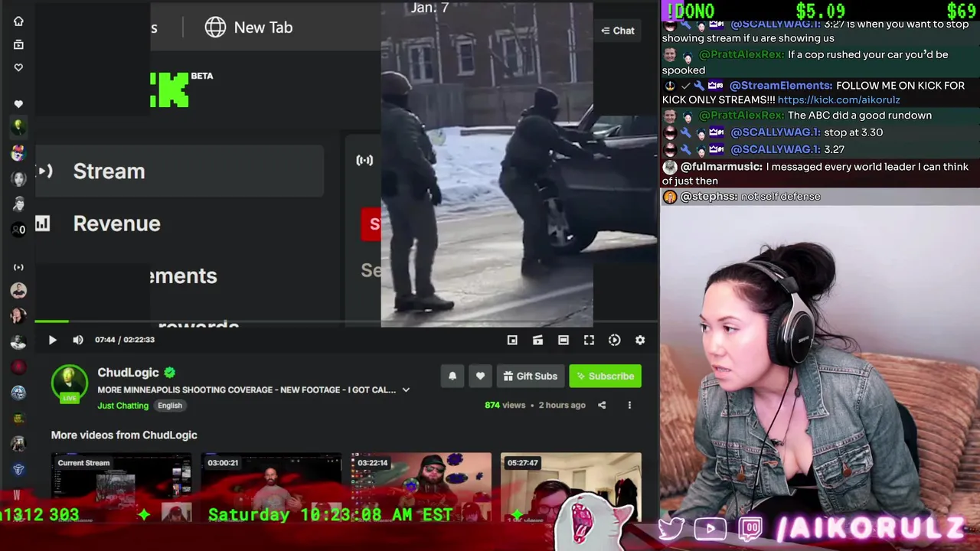Click the '2 hours ago' timestamp

point(562,405)
